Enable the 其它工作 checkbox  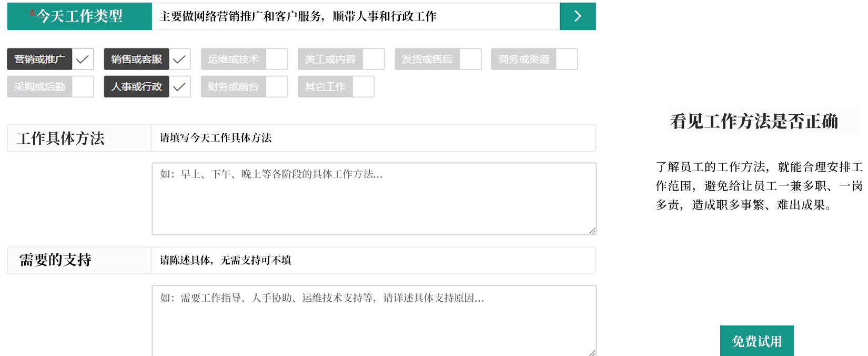click(363, 87)
